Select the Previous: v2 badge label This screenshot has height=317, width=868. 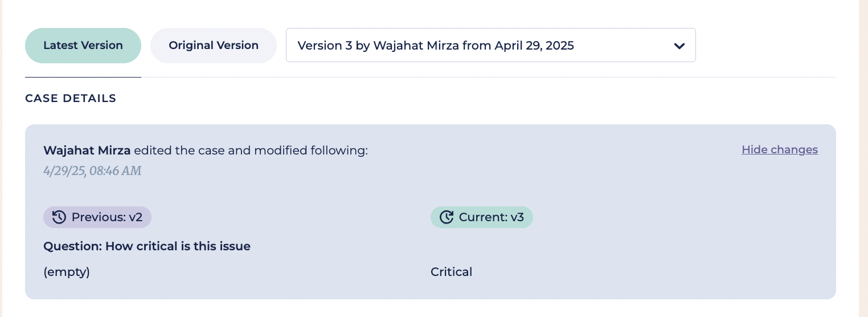[107, 217]
